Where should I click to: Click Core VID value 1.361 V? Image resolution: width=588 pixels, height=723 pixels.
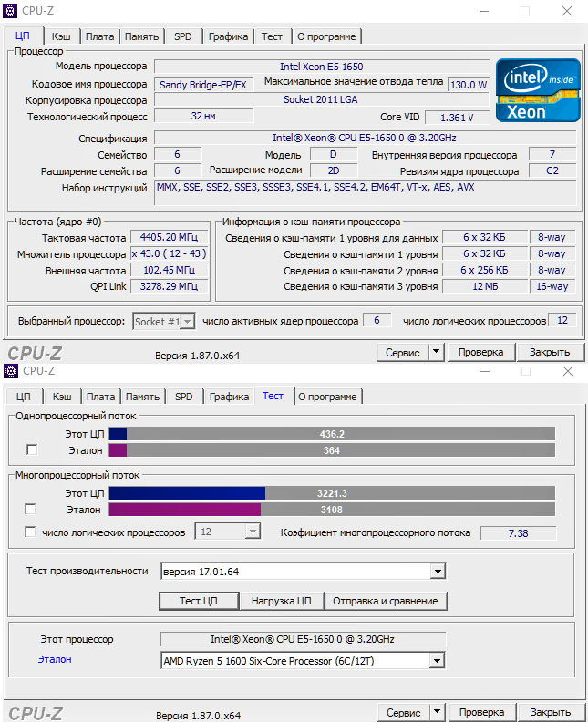(457, 118)
